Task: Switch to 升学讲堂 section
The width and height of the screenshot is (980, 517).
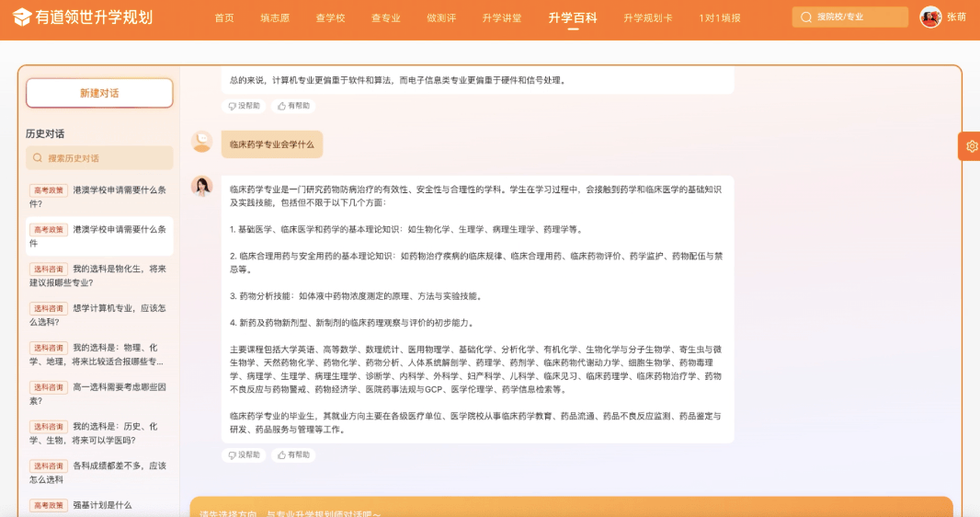Action: [x=502, y=18]
